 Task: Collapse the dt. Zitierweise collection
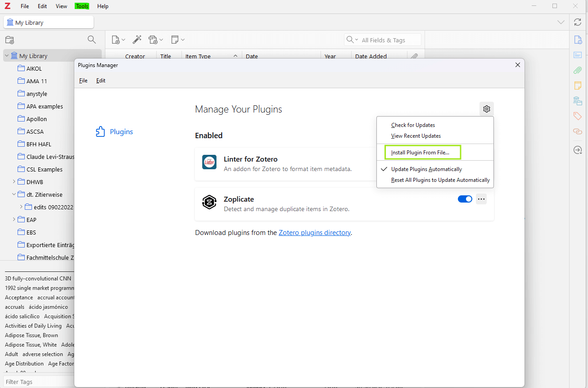pos(14,194)
